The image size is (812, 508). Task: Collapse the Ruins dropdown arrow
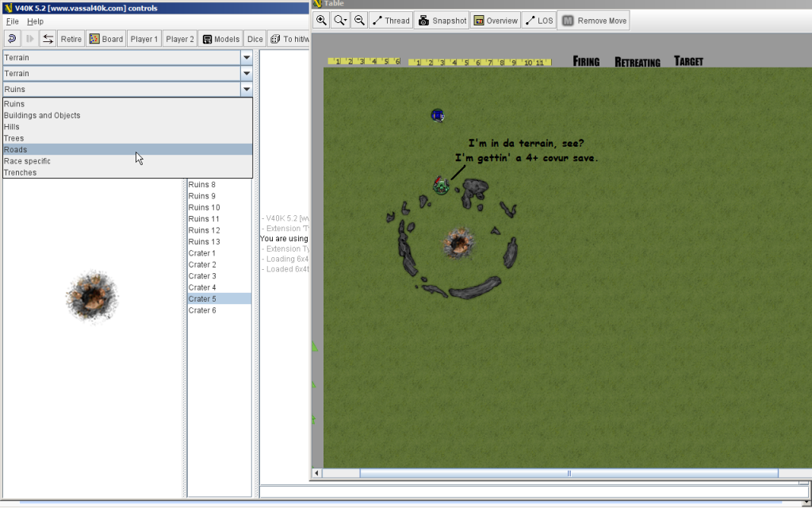247,89
